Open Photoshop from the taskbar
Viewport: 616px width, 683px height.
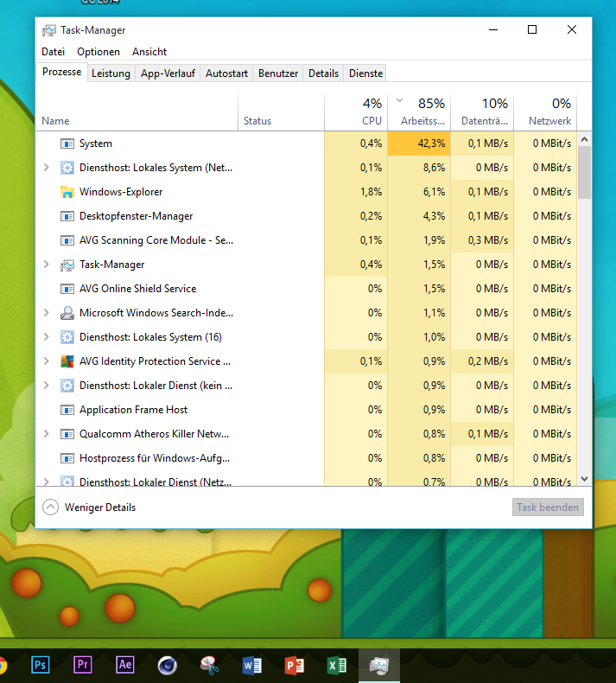click(40, 665)
